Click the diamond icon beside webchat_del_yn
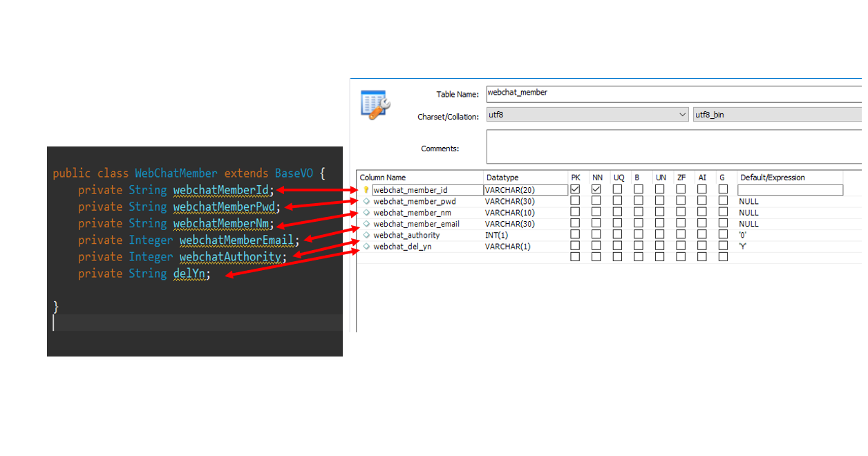Viewport: 868px width, 456px height. click(366, 246)
